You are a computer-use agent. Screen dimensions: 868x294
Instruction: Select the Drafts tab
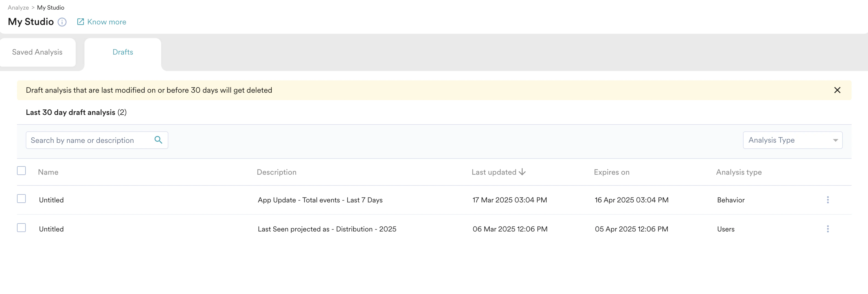coord(123,52)
